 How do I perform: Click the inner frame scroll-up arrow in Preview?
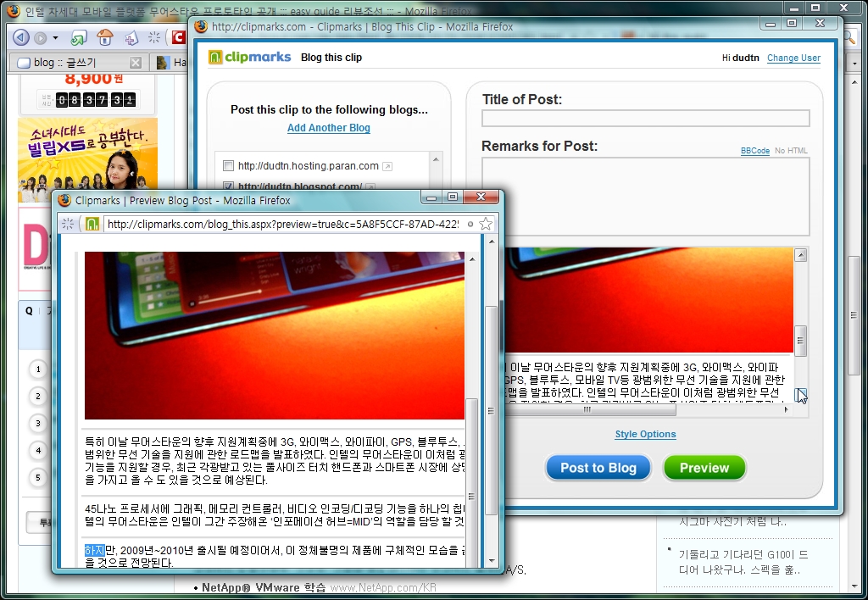[471, 259]
